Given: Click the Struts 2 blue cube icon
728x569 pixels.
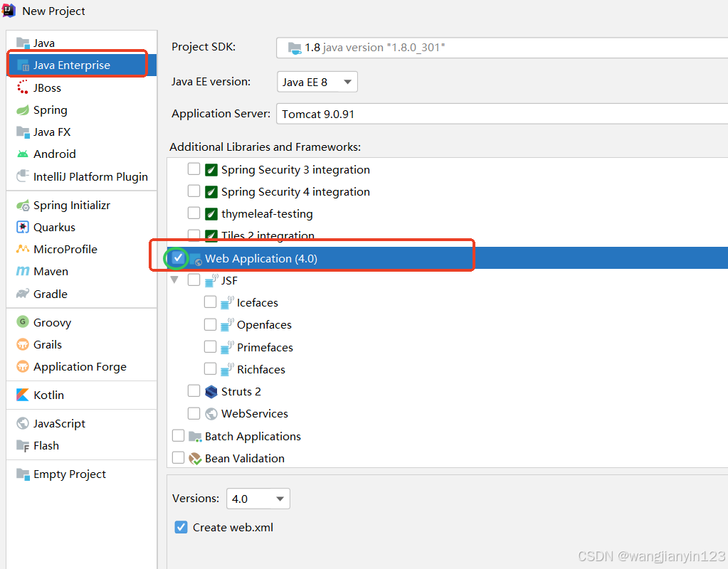Looking at the screenshot, I should tap(211, 392).
